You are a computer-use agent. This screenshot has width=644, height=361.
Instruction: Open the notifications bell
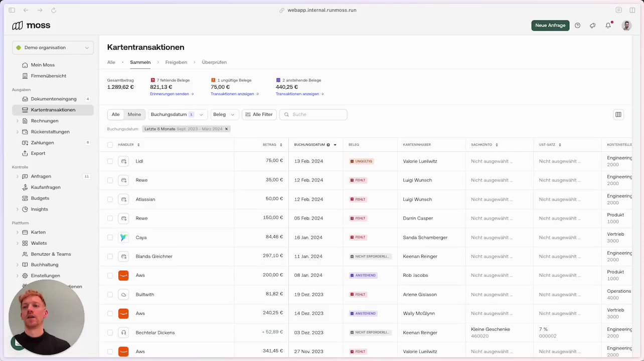(608, 26)
